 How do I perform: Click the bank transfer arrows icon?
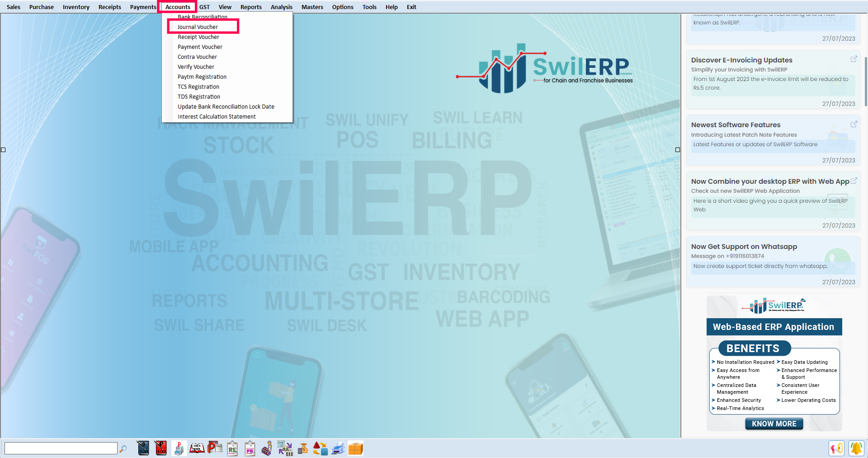pos(285,448)
